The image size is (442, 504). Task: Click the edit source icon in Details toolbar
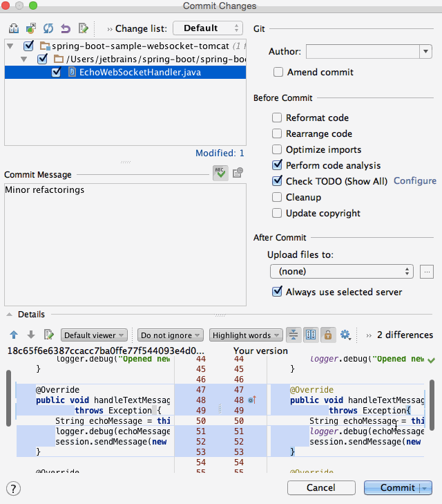(48, 335)
